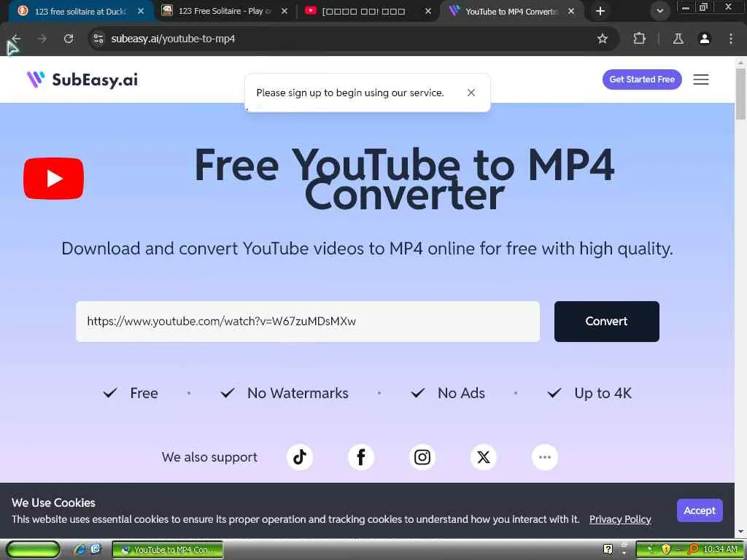The width and height of the screenshot is (747, 560).
Task: Open the tab search dropdown arrow
Action: coord(659,11)
